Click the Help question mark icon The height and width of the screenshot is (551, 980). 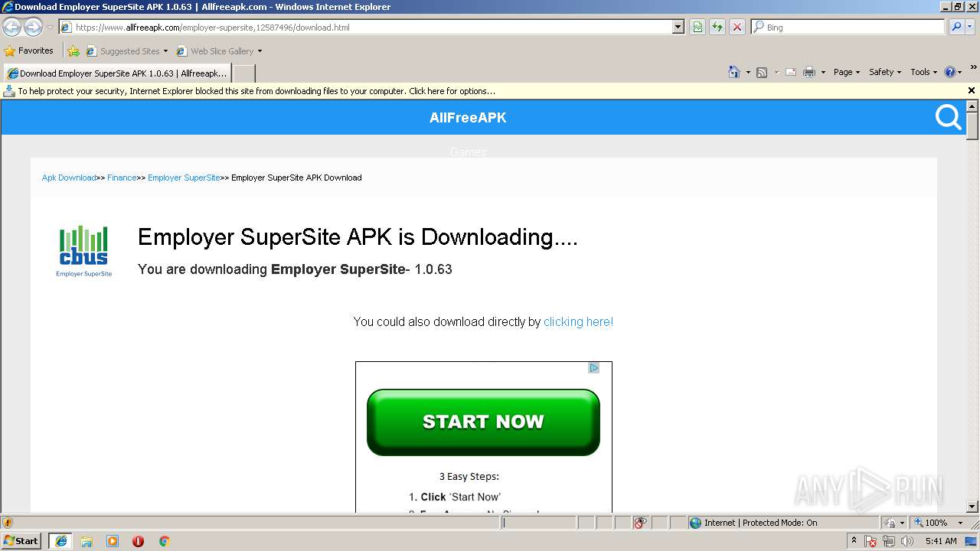950,72
